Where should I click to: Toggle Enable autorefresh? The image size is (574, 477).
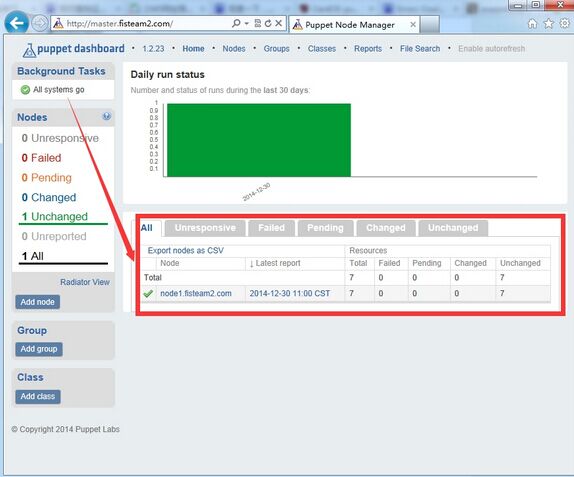(x=492, y=49)
